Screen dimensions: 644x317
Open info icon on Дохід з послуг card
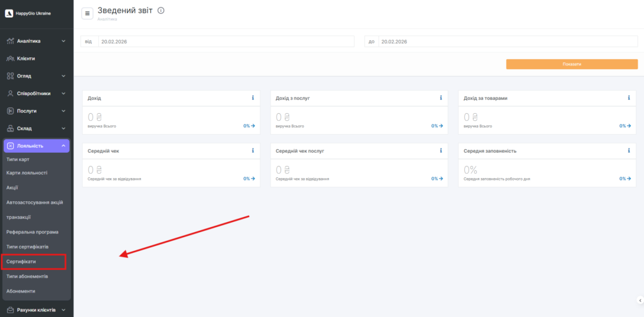pos(441,98)
